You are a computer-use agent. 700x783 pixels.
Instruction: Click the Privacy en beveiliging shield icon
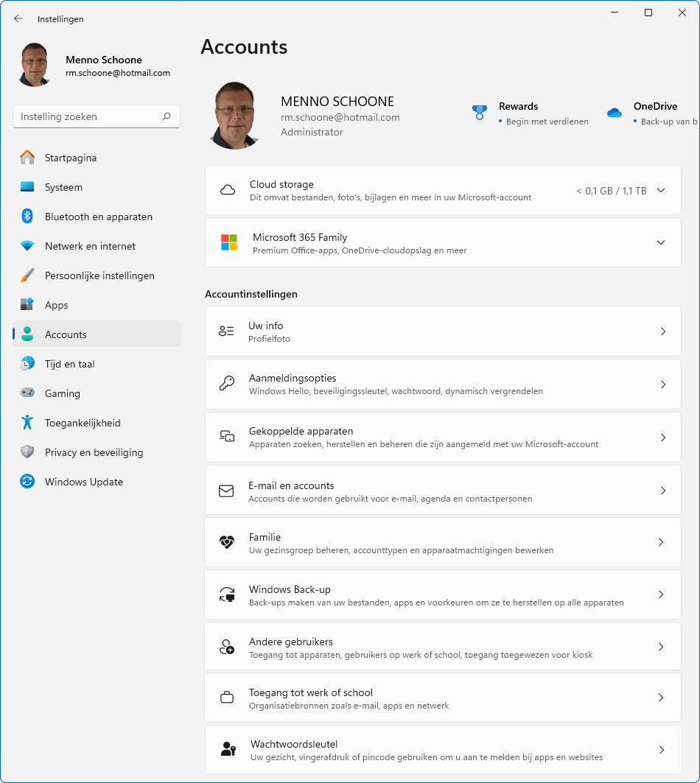(x=27, y=452)
